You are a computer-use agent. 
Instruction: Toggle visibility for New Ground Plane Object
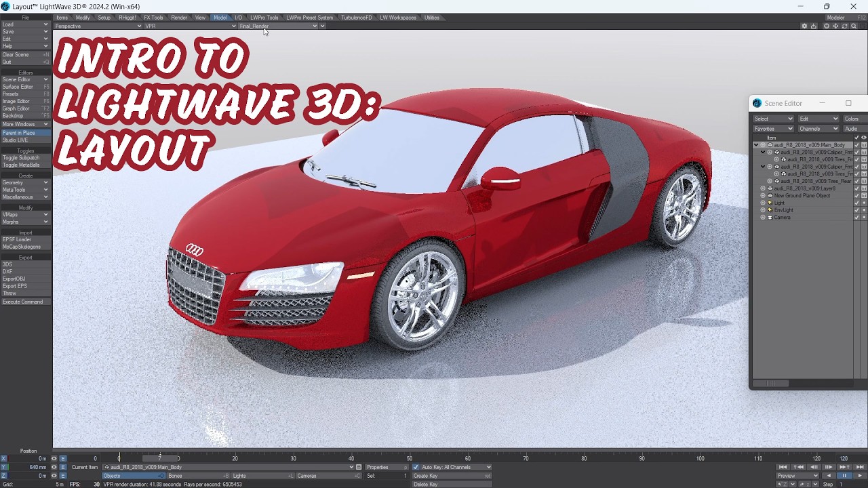coord(864,196)
